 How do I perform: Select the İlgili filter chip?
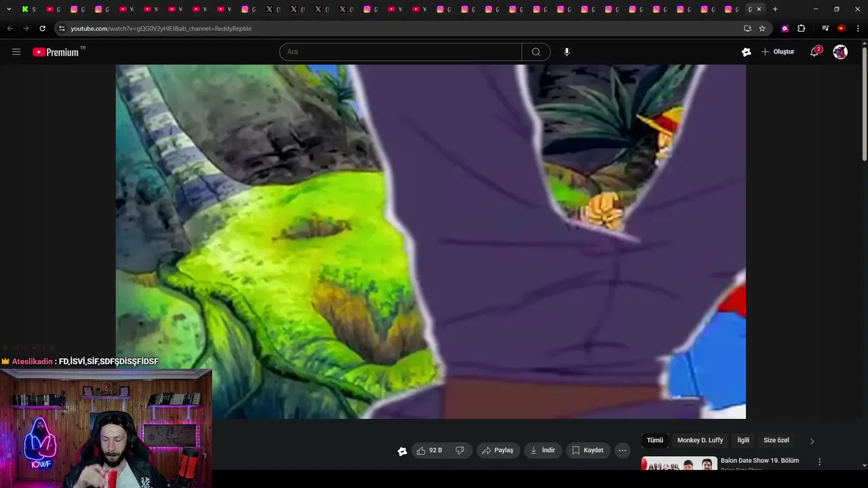coord(743,440)
